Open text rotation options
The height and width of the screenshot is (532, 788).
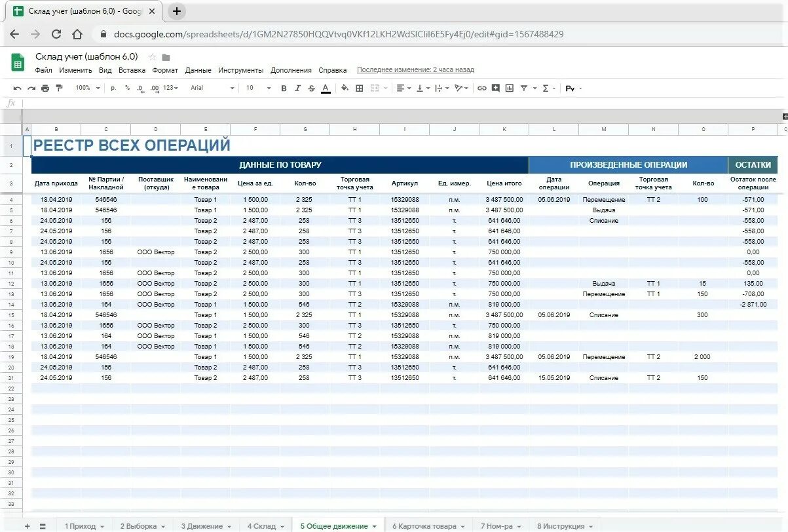461,88
